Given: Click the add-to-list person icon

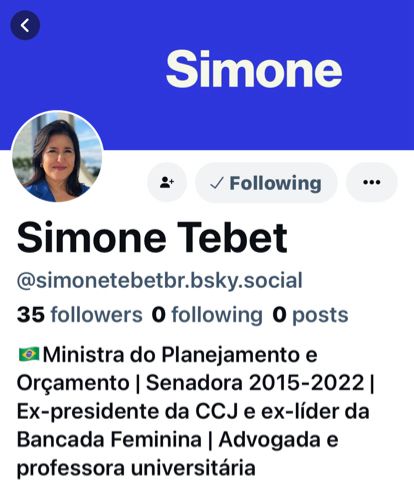Looking at the screenshot, I should (x=167, y=182).
